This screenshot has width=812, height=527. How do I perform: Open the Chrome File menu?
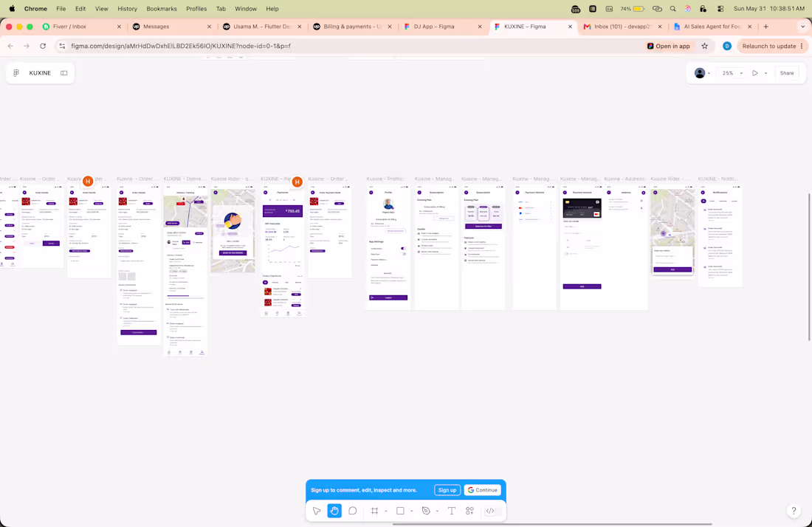(61, 9)
